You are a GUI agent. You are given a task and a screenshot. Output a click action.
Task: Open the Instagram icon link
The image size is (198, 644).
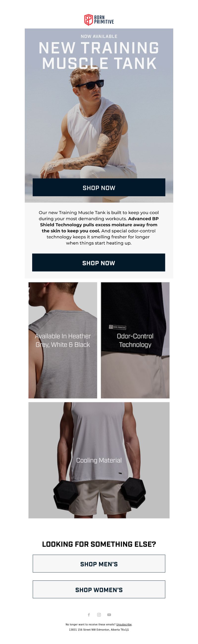tap(99, 615)
